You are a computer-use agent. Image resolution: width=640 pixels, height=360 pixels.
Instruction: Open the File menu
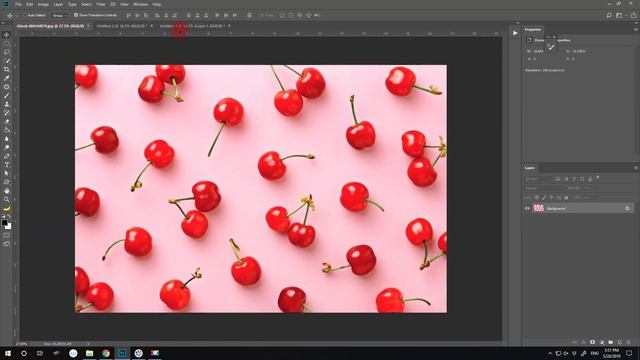pyautogui.click(x=18, y=4)
